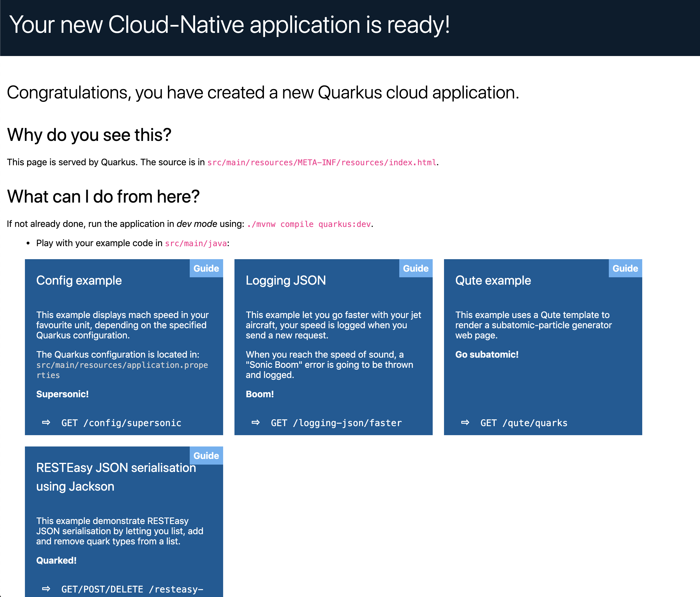
Task: Click the src/main/resources/application.properties path in Config card
Action: 122,370
